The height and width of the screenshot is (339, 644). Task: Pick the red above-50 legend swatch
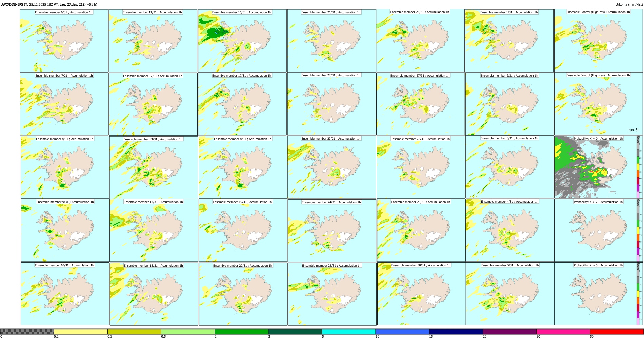[x=617, y=332]
